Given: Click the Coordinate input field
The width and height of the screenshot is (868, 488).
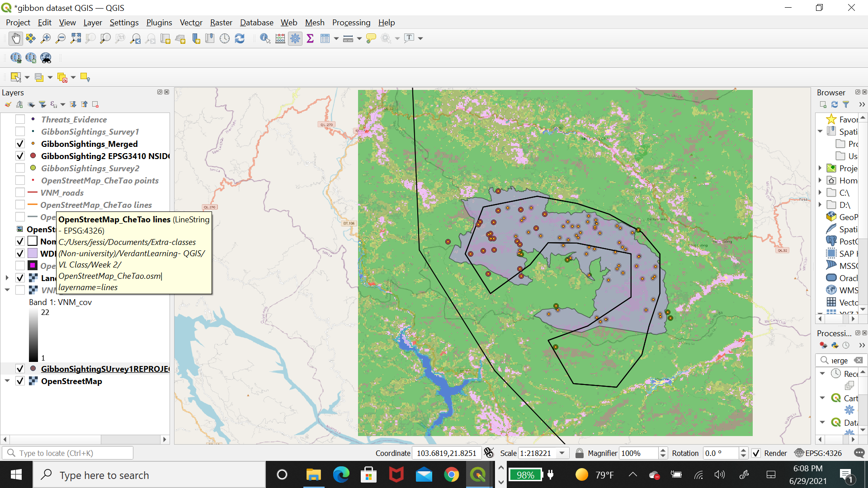Looking at the screenshot, I should pos(446,453).
